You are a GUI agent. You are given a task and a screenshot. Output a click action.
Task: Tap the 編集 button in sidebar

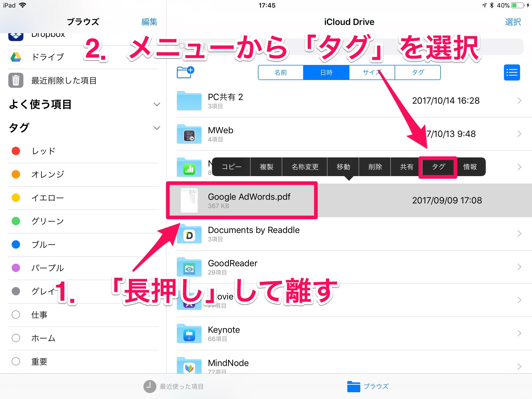pyautogui.click(x=149, y=22)
